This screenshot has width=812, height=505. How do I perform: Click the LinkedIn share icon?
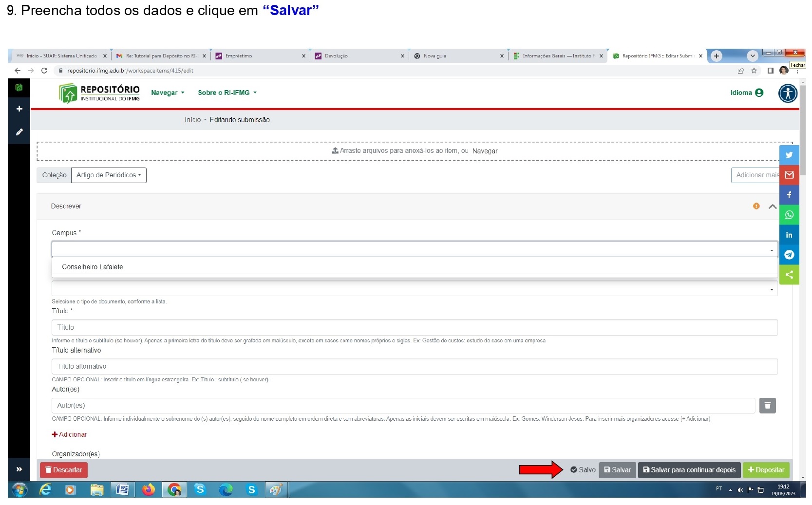click(789, 235)
